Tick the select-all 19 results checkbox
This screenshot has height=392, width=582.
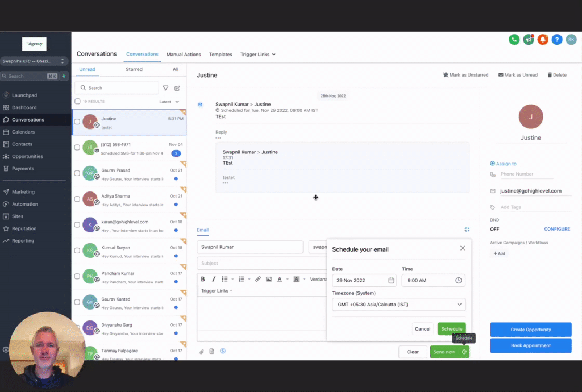point(77,101)
